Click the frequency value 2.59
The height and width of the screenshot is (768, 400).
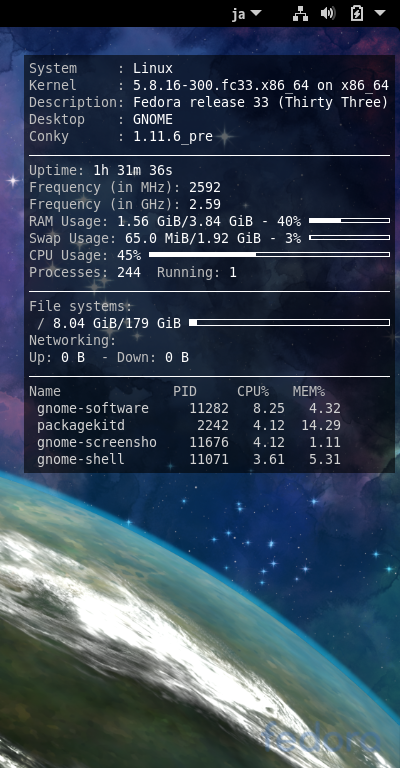click(205, 204)
